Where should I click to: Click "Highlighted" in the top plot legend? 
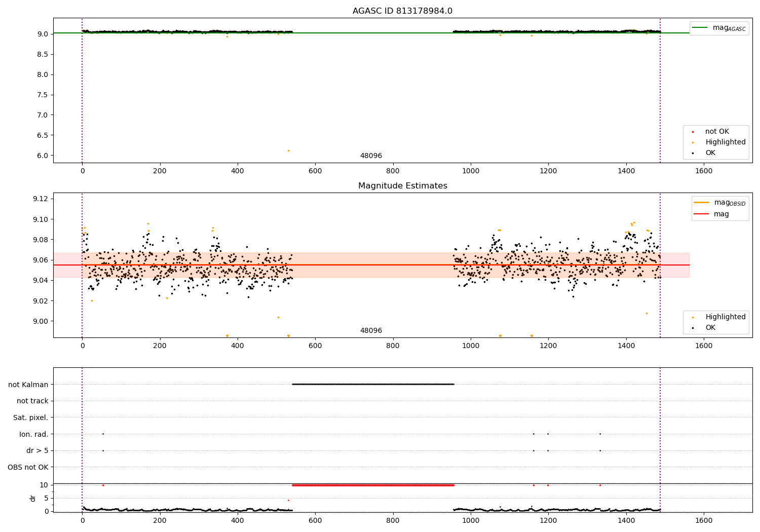726,142
